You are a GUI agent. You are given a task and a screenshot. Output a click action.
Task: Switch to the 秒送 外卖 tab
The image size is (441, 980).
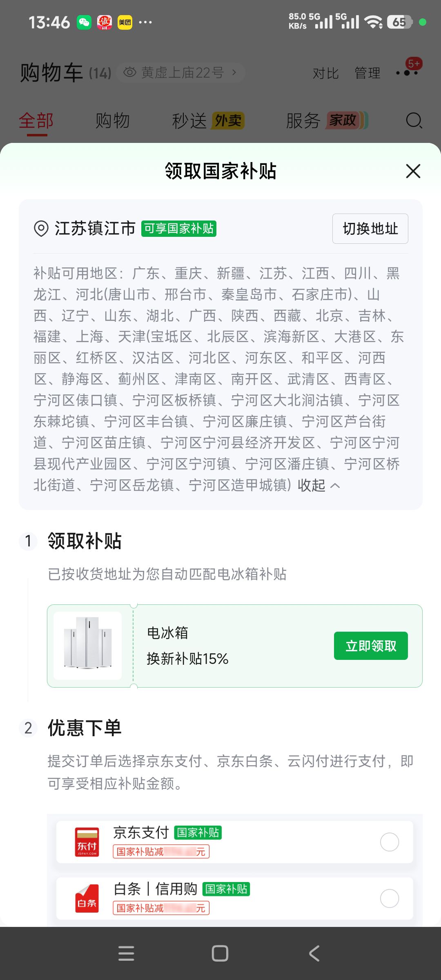tap(208, 121)
